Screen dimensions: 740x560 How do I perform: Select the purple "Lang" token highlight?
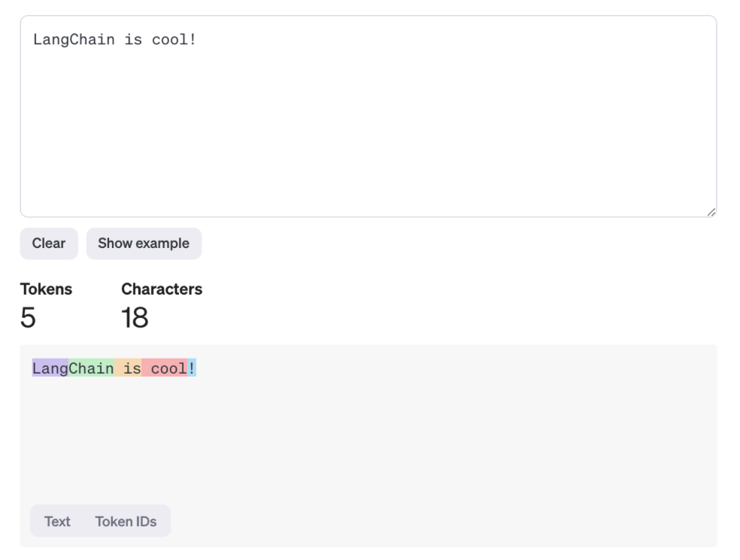pyautogui.click(x=50, y=368)
